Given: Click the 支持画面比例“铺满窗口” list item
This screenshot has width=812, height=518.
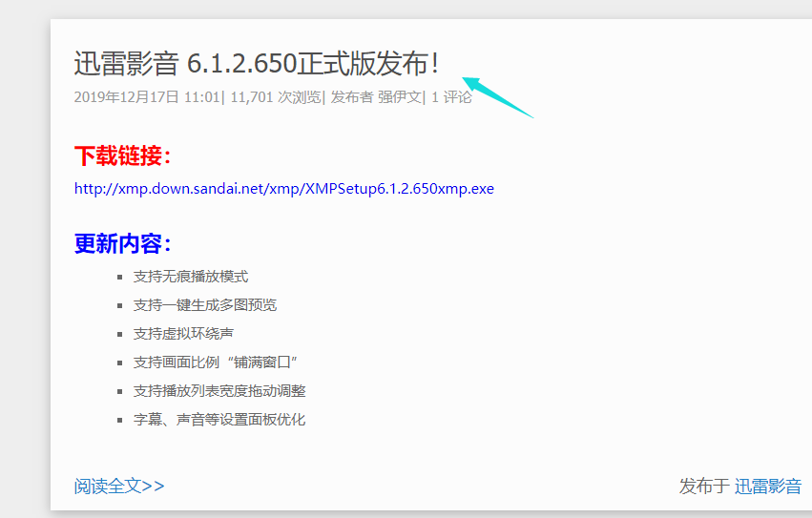Looking at the screenshot, I should coord(217,363).
